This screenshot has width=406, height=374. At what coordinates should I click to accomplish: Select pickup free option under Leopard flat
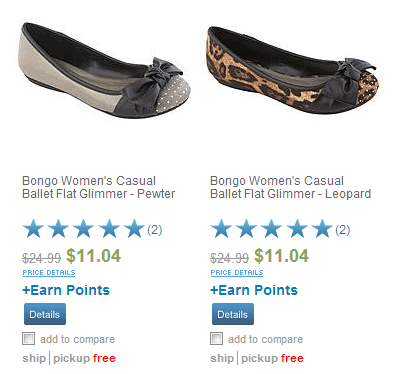point(272,358)
